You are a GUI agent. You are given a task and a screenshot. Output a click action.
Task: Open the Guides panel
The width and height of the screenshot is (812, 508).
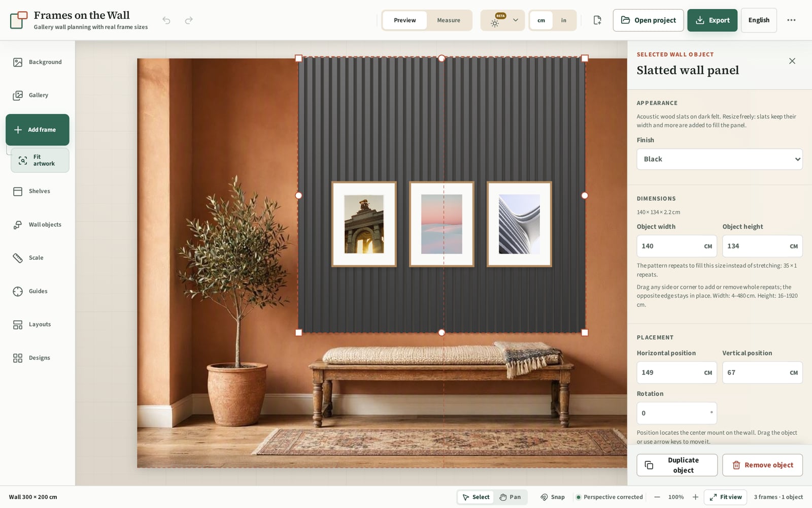click(x=38, y=291)
